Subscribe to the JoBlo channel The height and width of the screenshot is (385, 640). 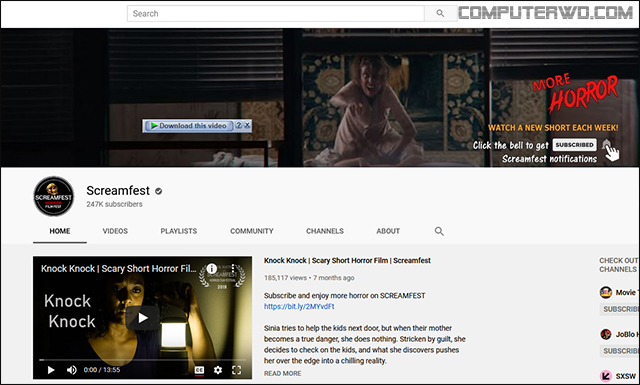620,351
